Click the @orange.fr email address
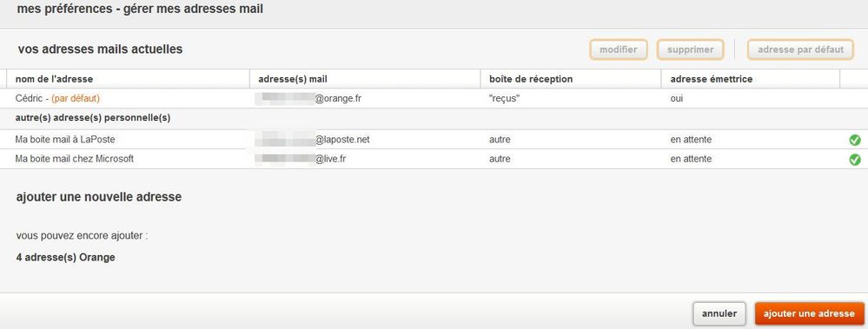The image size is (868, 329). click(309, 99)
